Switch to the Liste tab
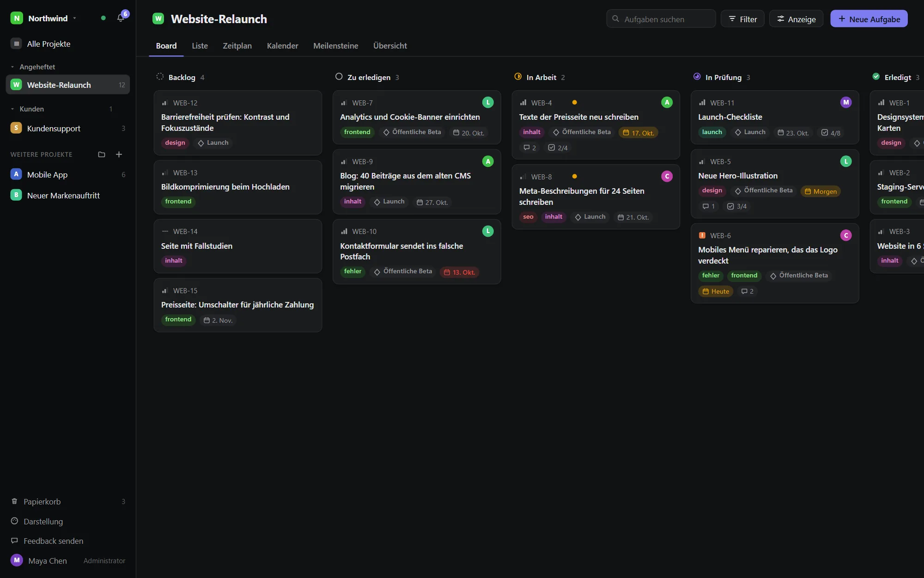 click(x=200, y=46)
